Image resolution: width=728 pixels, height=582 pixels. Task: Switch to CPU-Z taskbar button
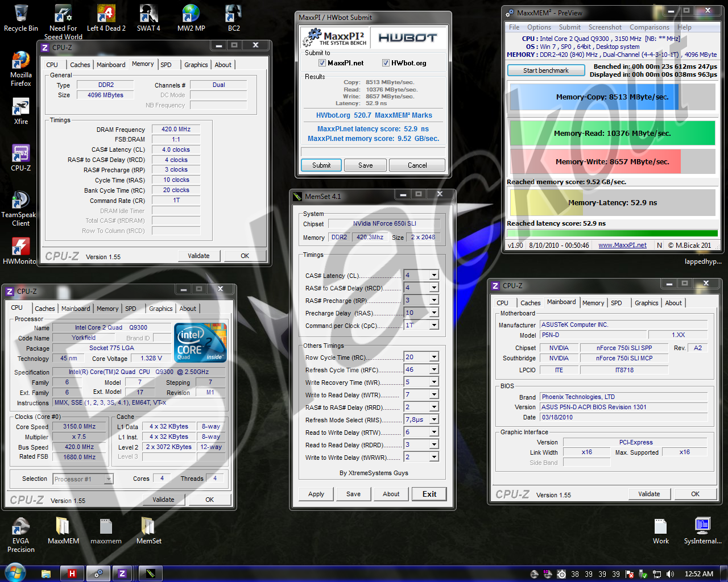tap(122, 574)
